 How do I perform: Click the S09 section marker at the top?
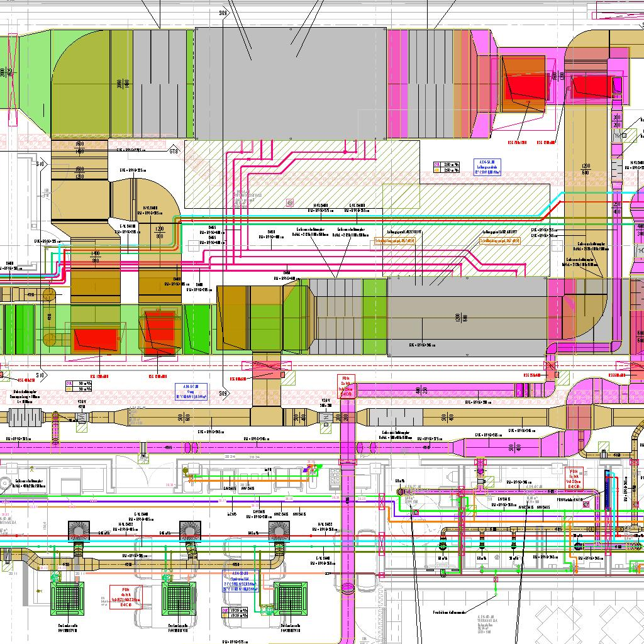point(223,13)
